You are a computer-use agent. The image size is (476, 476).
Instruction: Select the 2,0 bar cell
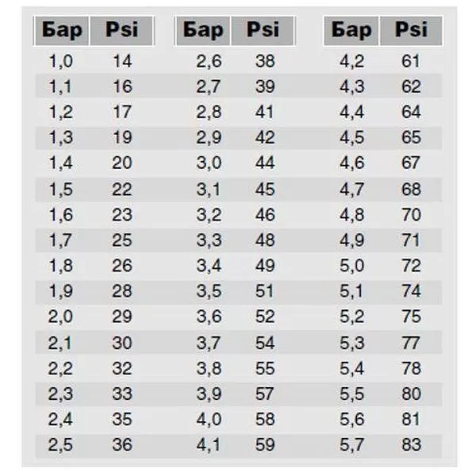[60, 317]
